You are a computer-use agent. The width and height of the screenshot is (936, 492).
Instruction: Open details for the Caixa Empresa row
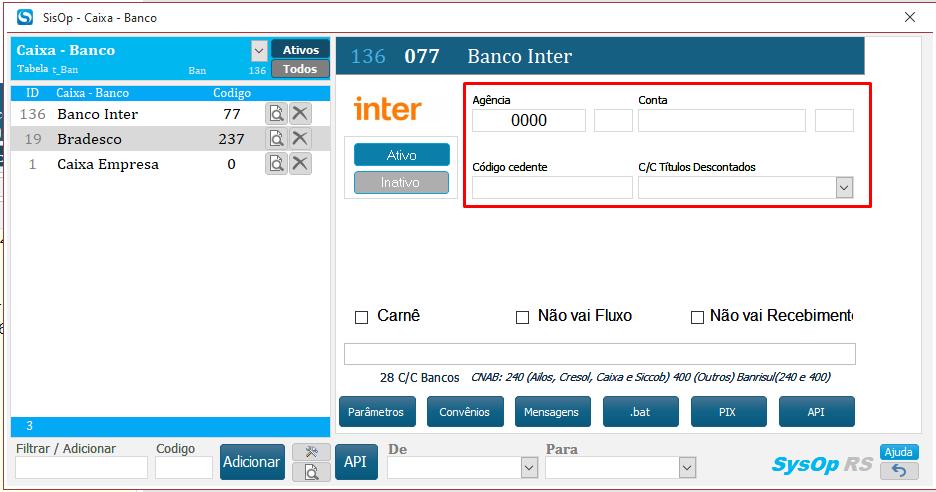[276, 164]
